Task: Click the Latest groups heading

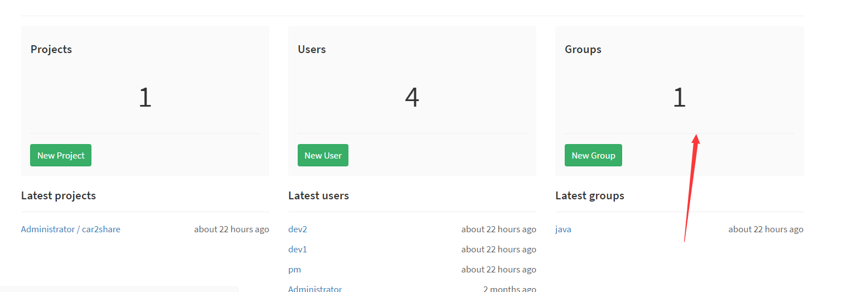Action: tap(590, 195)
